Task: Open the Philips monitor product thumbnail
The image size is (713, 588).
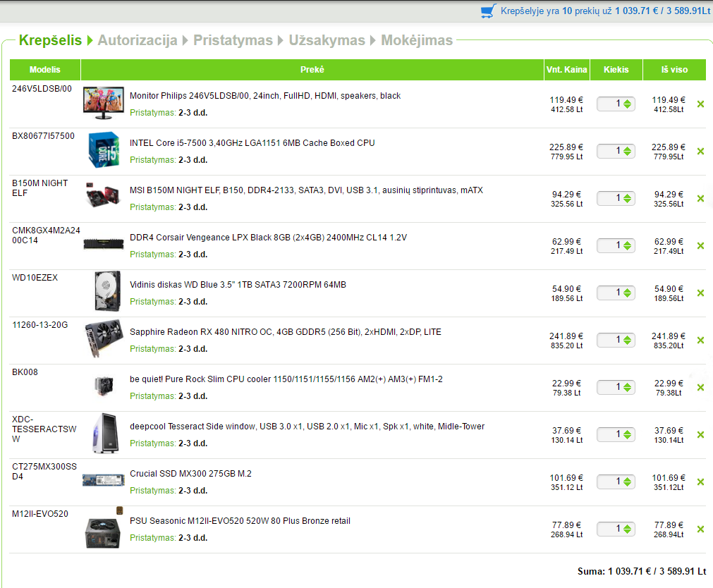Action: pos(104,103)
